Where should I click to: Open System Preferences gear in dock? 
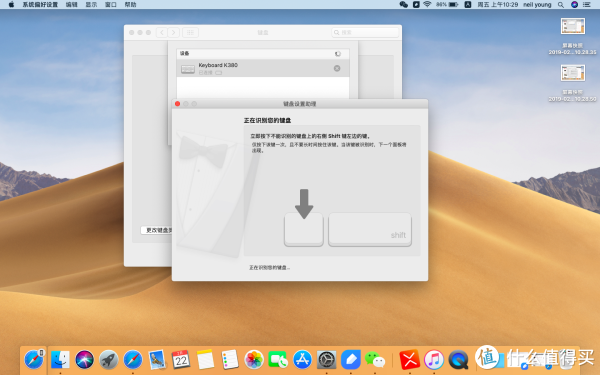(326, 360)
